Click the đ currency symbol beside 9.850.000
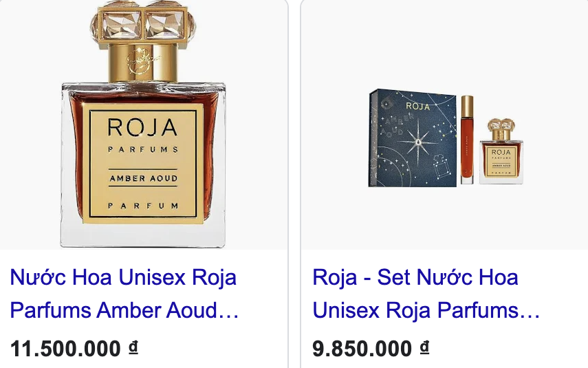Viewport: 588px width, 368px height. (x=424, y=347)
